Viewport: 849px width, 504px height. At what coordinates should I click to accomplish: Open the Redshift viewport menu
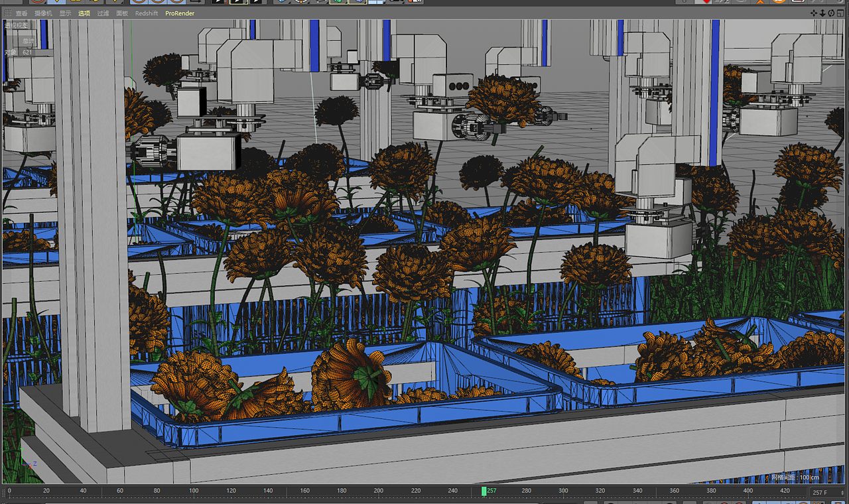[x=147, y=13]
